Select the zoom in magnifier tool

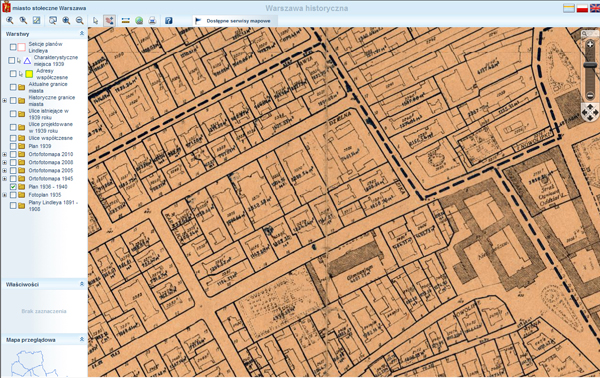[66, 20]
